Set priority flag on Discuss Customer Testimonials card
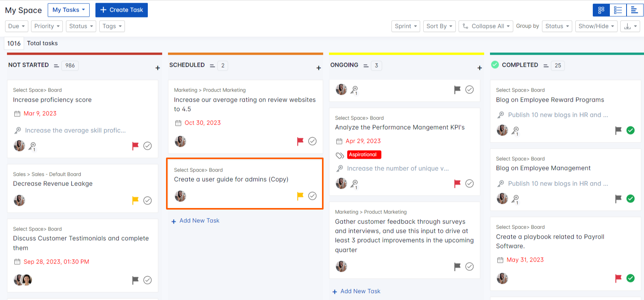 point(135,280)
